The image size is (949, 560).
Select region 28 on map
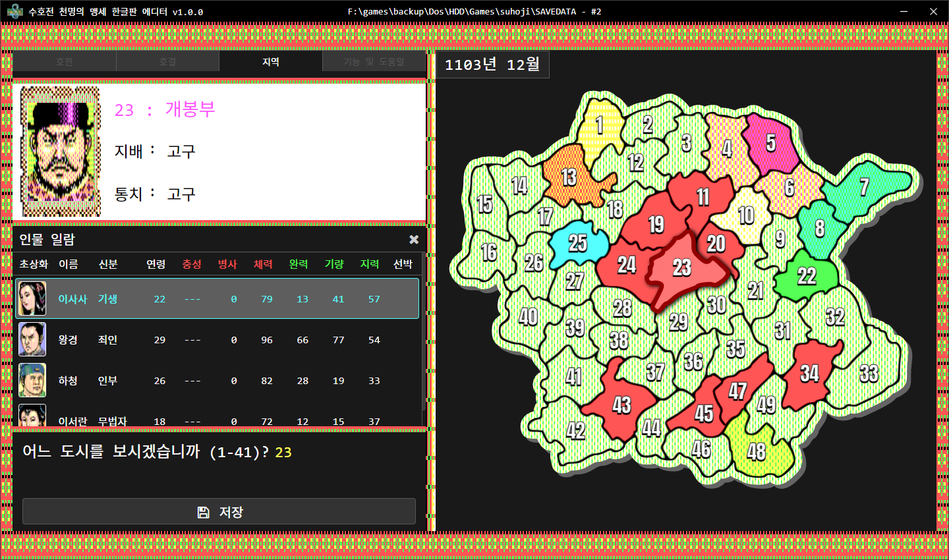(x=622, y=308)
